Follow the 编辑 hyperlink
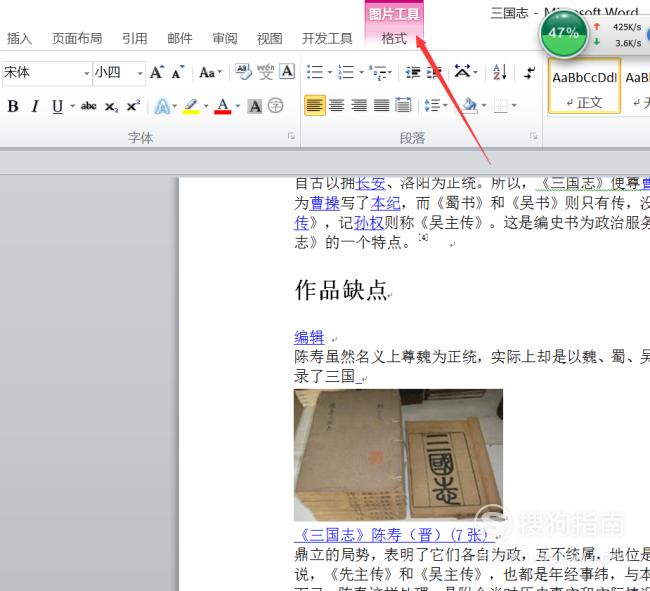The image size is (650, 591). pos(309,337)
